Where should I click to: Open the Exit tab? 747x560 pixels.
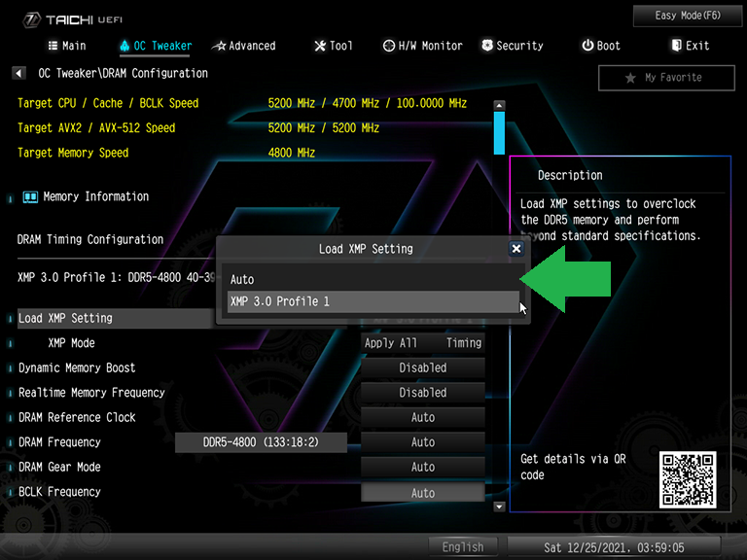click(691, 46)
